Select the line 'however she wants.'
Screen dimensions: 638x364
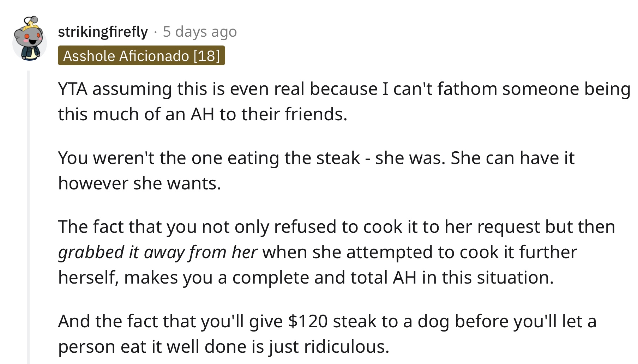tap(139, 183)
